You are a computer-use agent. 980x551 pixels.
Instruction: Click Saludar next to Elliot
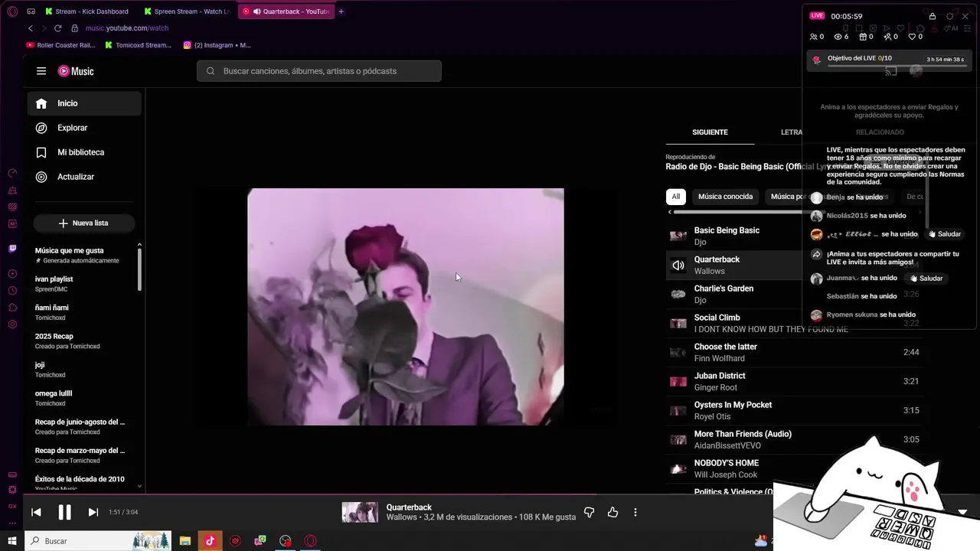(x=944, y=234)
